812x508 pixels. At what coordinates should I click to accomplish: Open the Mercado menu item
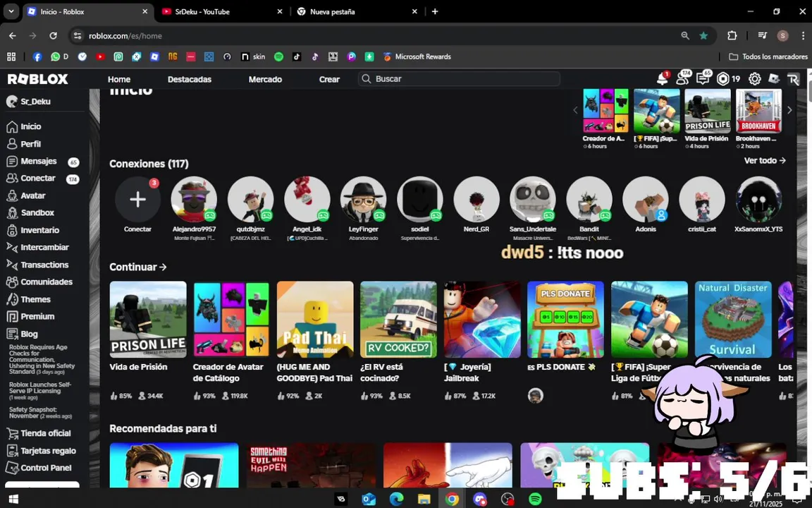[x=265, y=79]
